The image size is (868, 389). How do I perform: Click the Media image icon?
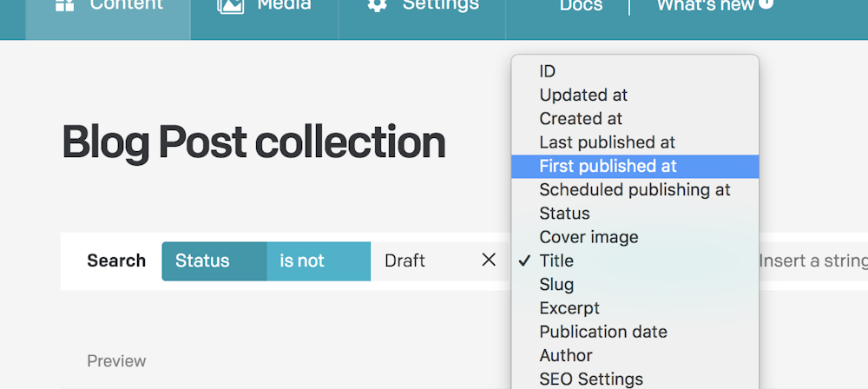230,5
